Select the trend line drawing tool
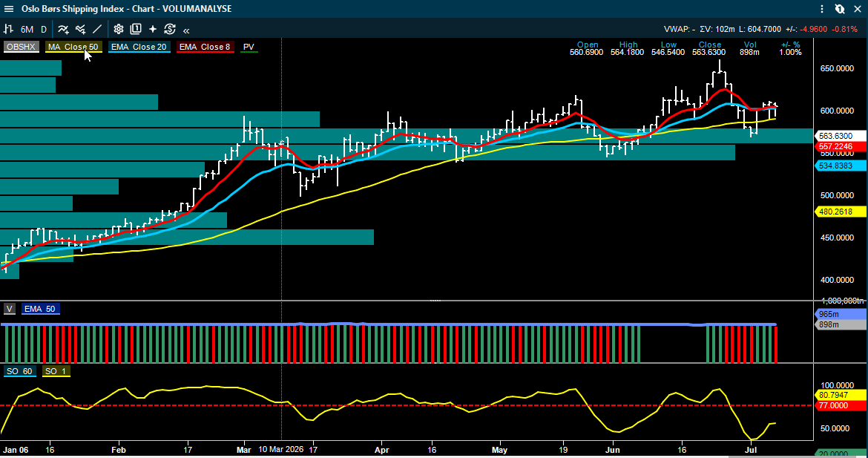868x458 pixels. [x=97, y=30]
